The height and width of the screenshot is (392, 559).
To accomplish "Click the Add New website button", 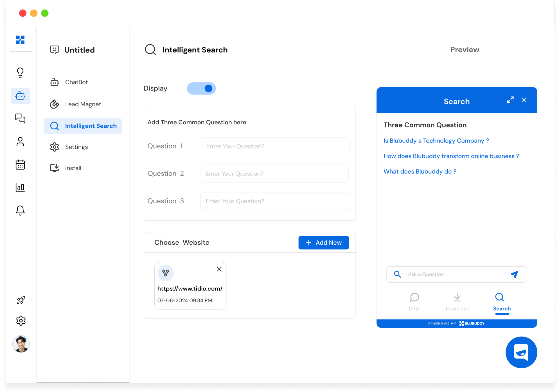I will (324, 242).
